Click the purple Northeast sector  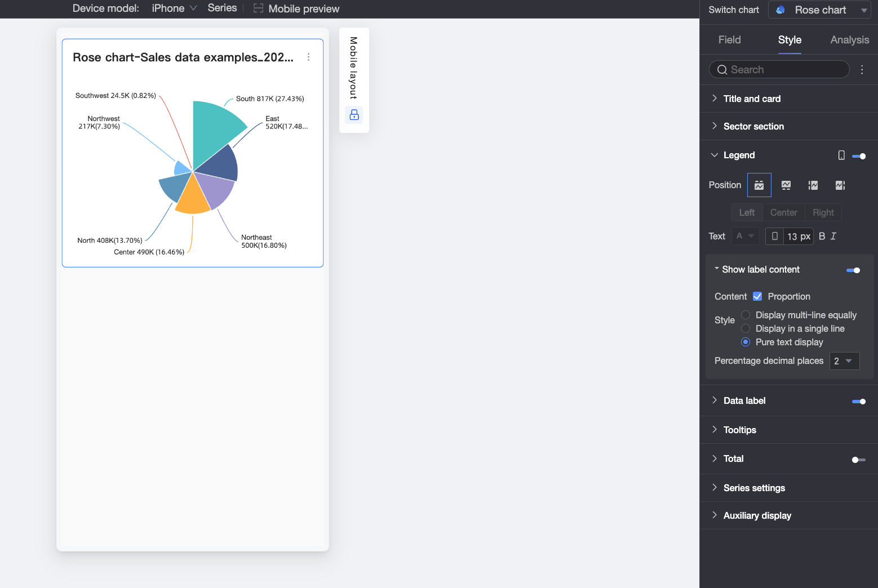pos(214,190)
